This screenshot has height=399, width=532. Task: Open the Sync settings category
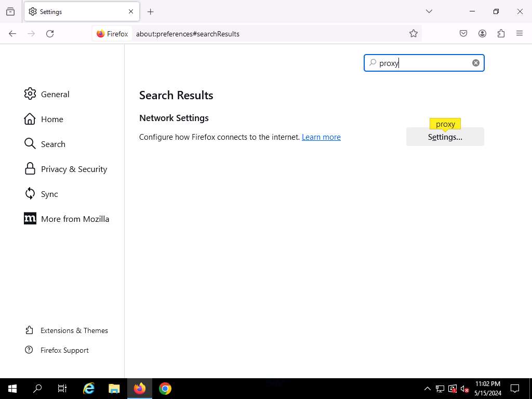49,194
